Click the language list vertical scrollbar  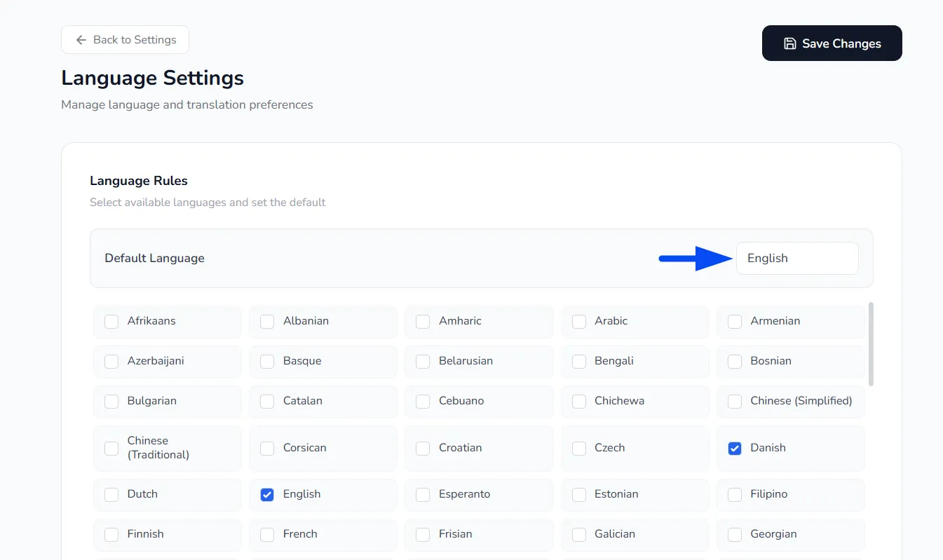pyautogui.click(x=871, y=343)
